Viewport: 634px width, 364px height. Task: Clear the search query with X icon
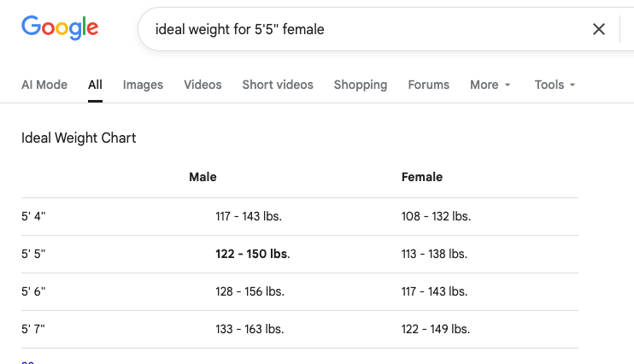pos(599,29)
